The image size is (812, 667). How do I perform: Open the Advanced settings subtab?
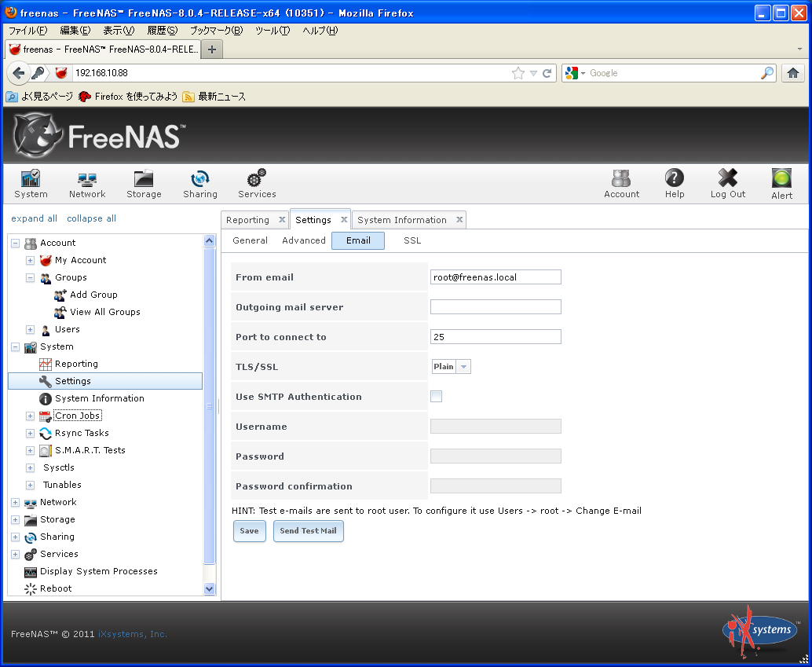304,240
